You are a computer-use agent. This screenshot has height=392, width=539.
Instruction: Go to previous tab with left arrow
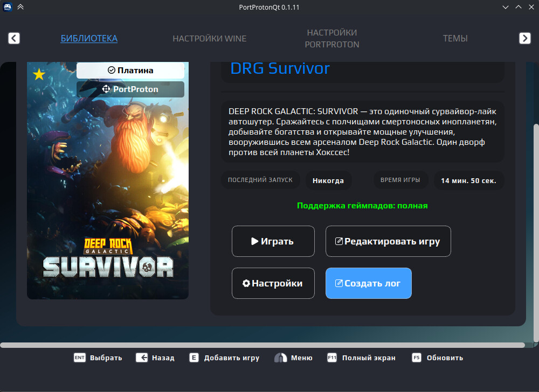[x=14, y=38]
